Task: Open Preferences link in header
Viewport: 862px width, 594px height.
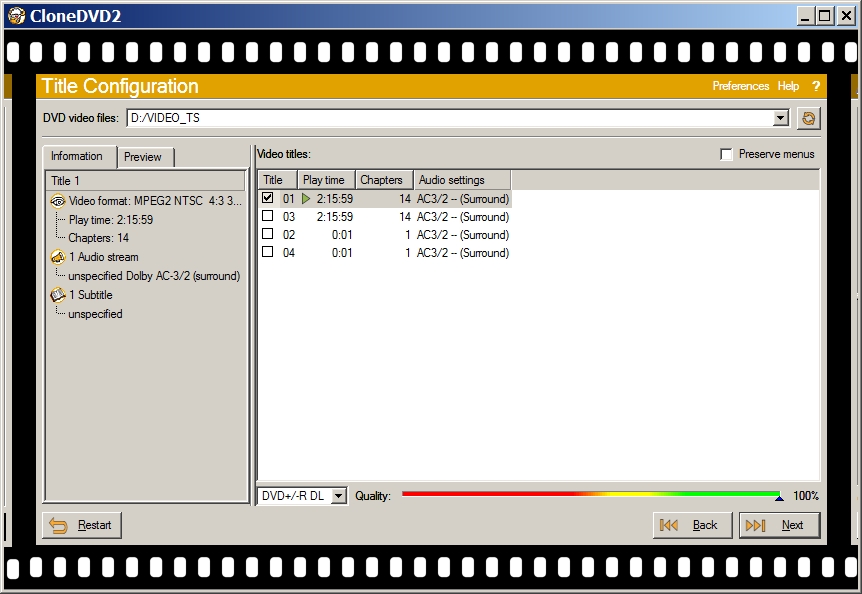Action: pyautogui.click(x=741, y=86)
